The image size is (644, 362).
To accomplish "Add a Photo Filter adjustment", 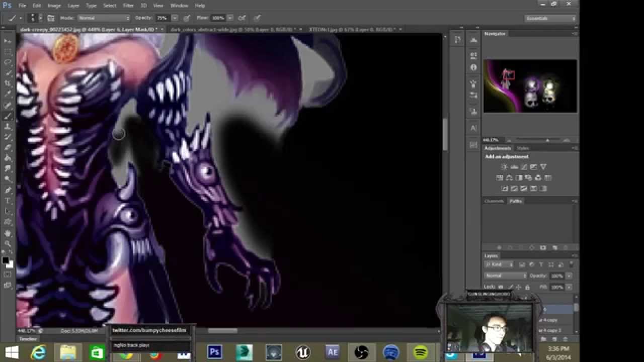I will [x=529, y=177].
